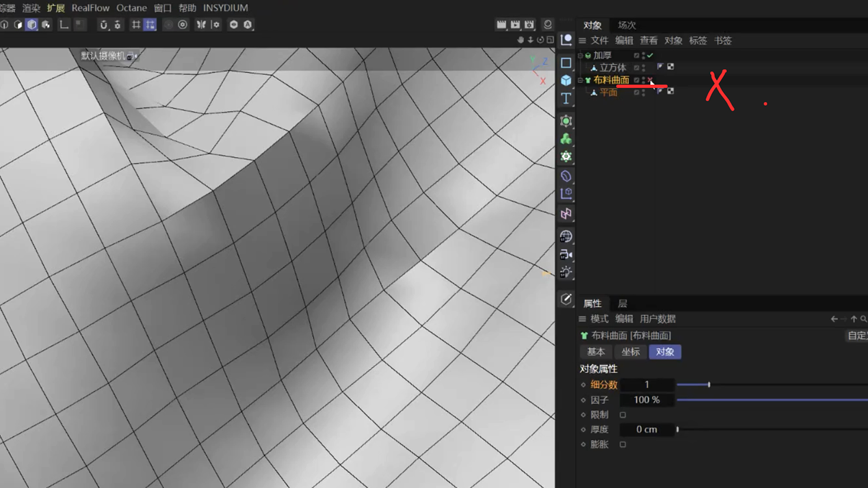Click the 基本 attribute button

coord(596,352)
